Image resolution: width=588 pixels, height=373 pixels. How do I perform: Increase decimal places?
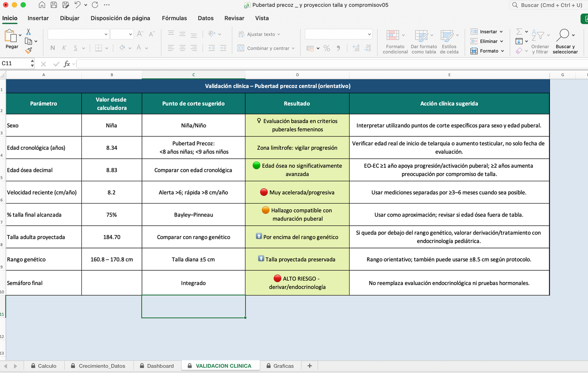(x=356, y=48)
